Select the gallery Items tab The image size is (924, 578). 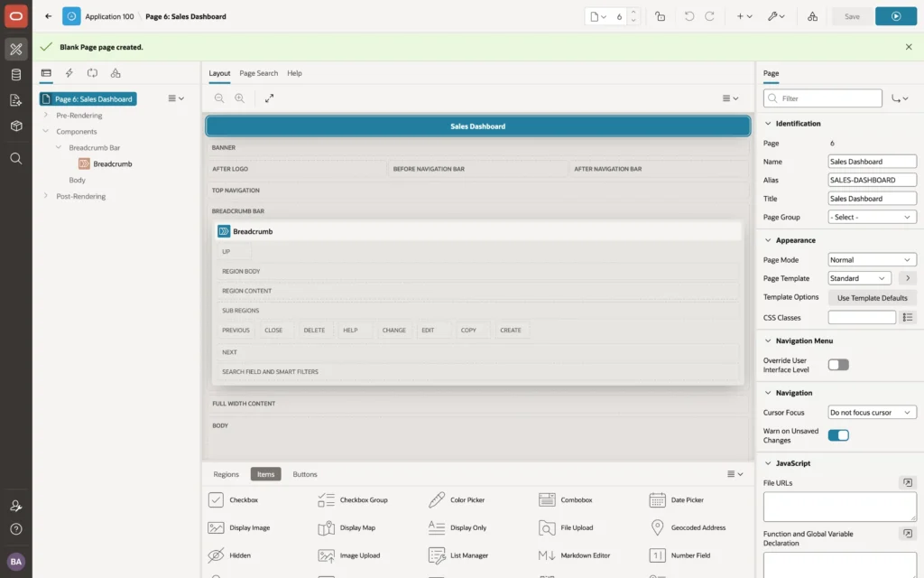click(266, 474)
